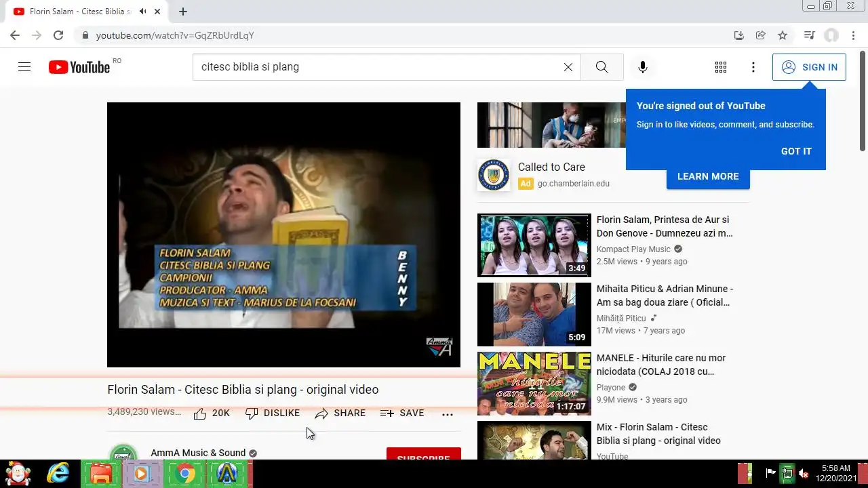Open the Kompact Play Music channel
868x488 pixels.
633,249
